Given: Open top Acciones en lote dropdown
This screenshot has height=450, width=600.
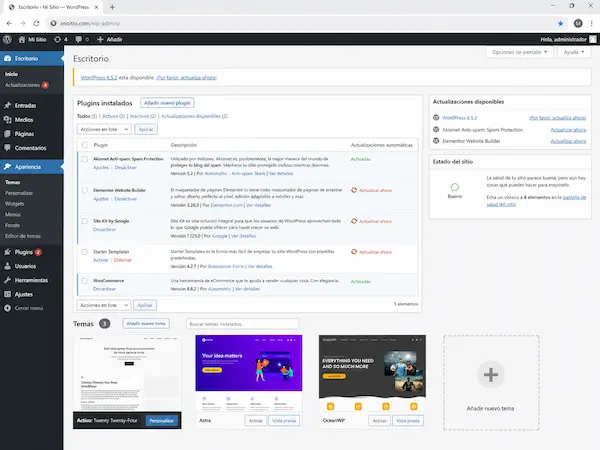Looking at the screenshot, I should [x=104, y=129].
